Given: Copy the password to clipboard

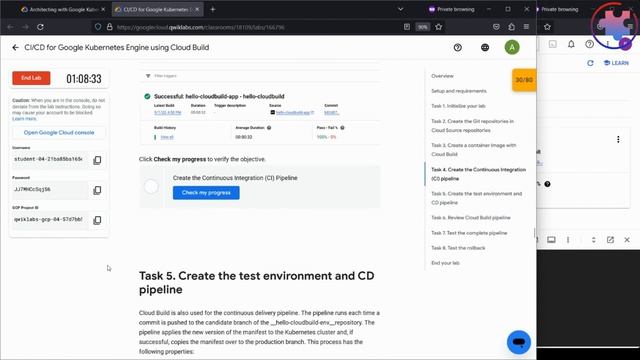Looking at the screenshot, I should tap(97, 190).
